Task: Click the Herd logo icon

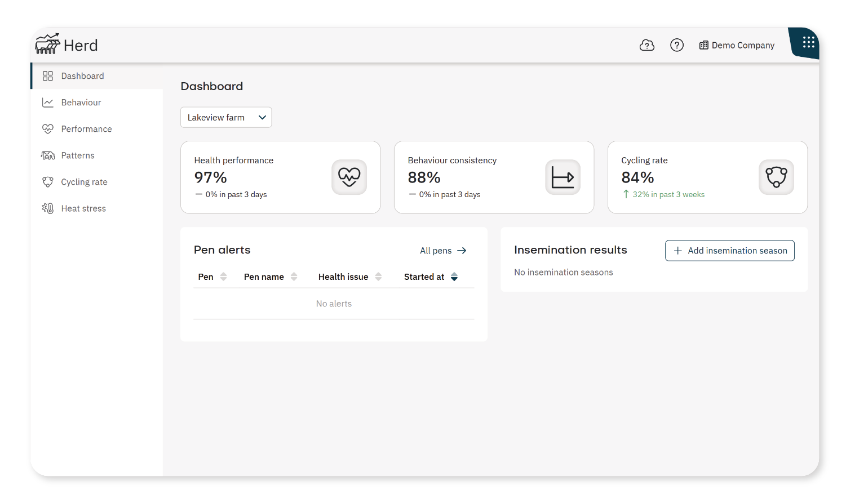Action: (x=47, y=44)
